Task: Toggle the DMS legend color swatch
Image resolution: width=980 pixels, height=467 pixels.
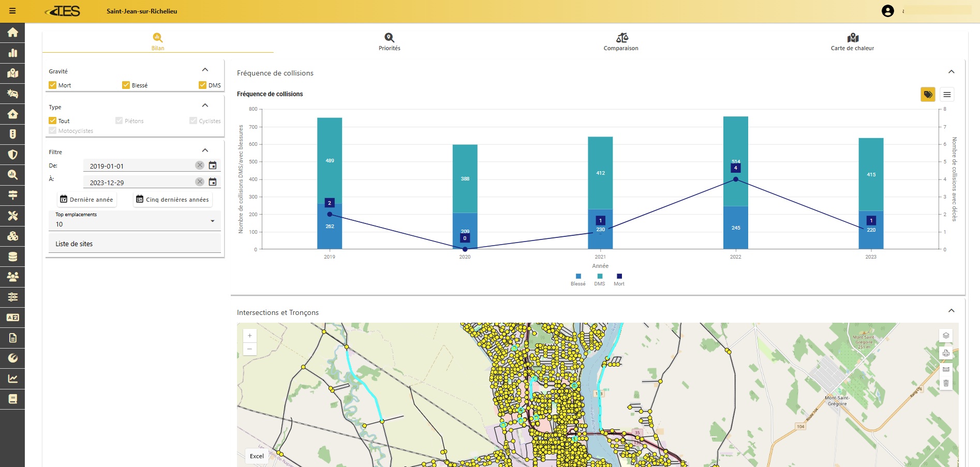Action: click(x=600, y=276)
